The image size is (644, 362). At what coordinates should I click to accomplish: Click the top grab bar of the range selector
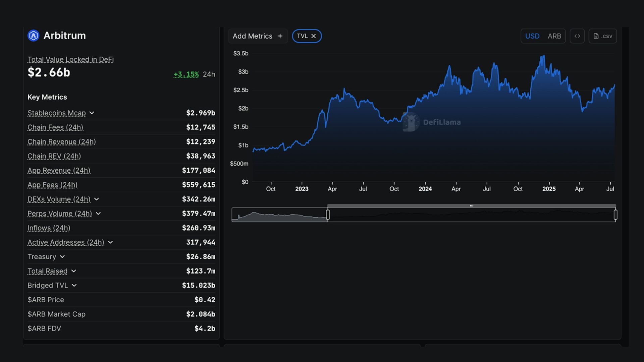click(x=472, y=205)
